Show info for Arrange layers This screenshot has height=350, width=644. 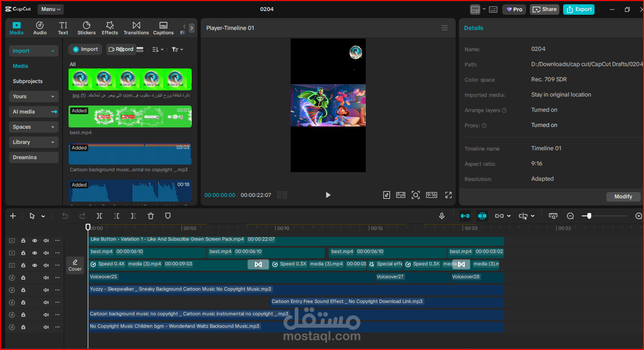[x=504, y=110]
